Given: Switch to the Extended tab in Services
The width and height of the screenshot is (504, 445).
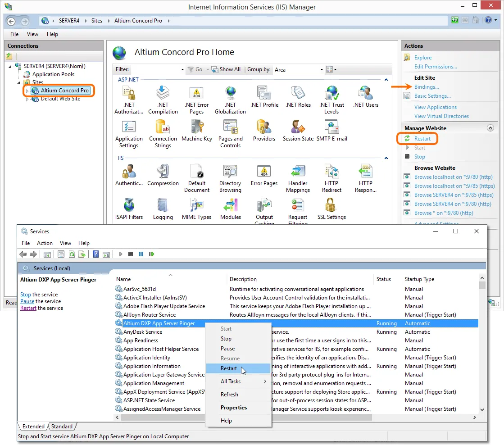Looking at the screenshot, I should (33, 427).
